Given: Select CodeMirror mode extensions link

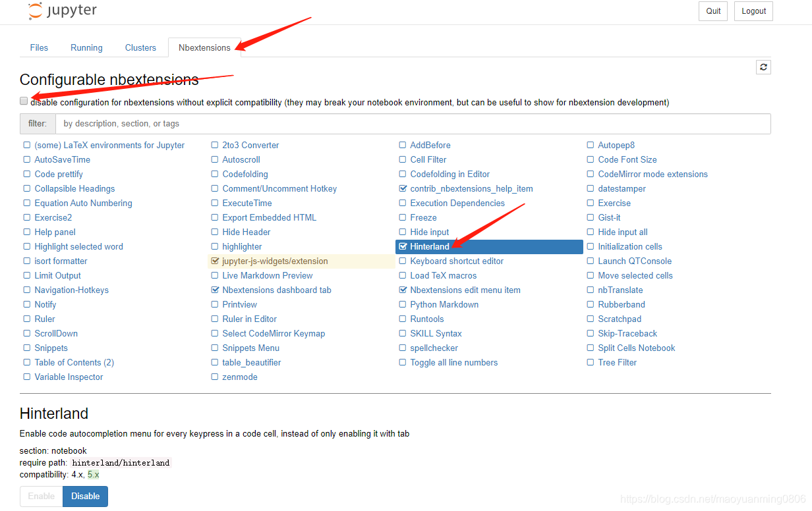Looking at the screenshot, I should tap(652, 175).
